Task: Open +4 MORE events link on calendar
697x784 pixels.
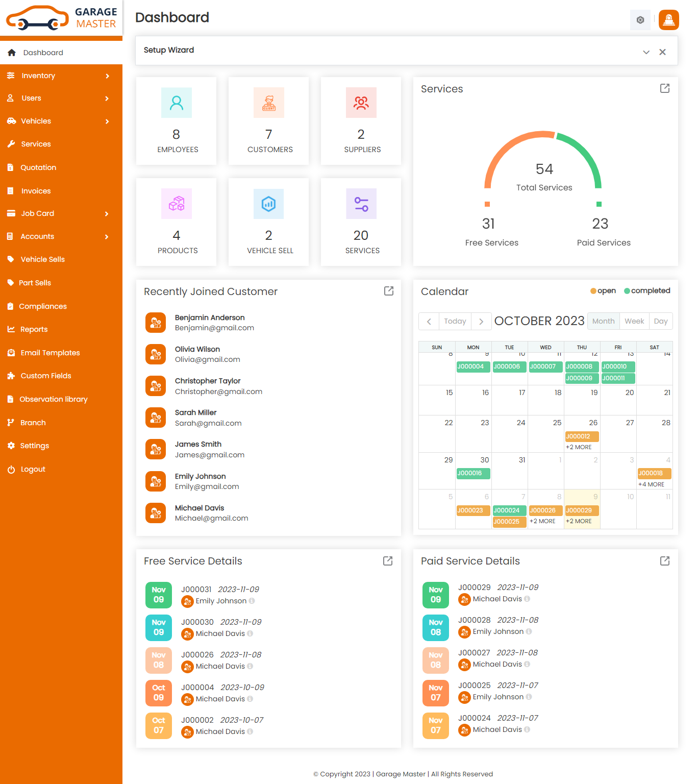Action: [652, 484]
